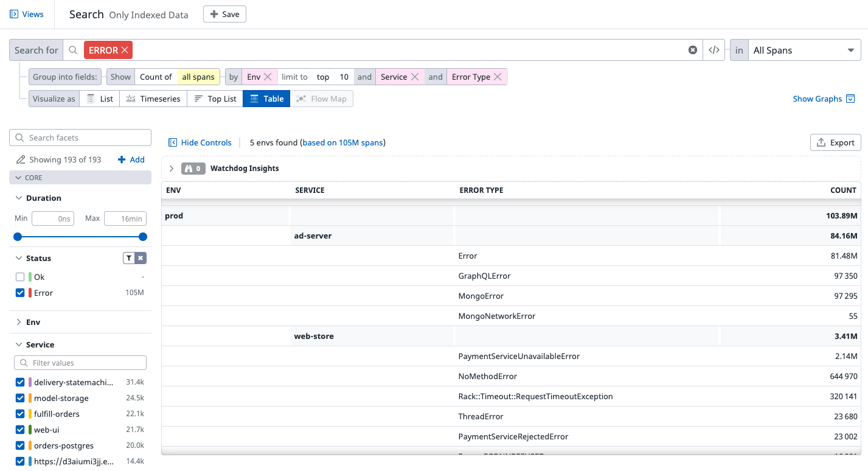868x471 pixels.
Task: Open the All Spans dropdown
Action: [802, 51]
